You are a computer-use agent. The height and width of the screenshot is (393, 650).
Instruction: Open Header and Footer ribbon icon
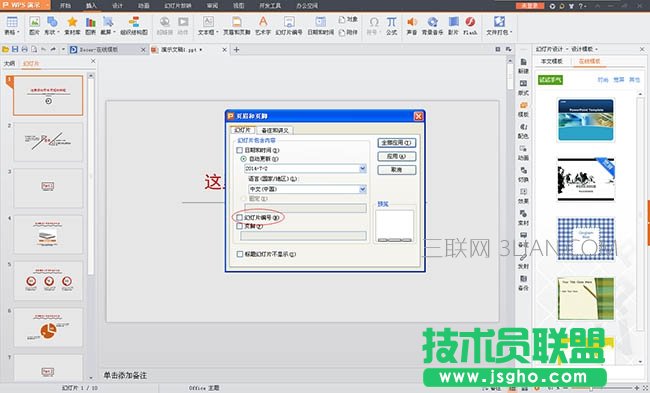[237, 22]
